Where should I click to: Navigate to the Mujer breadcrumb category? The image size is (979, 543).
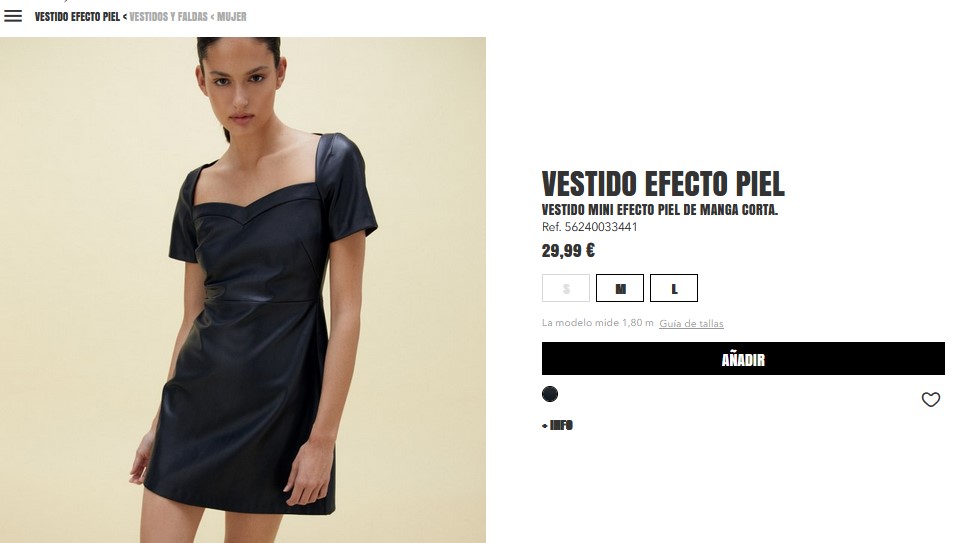click(x=232, y=17)
